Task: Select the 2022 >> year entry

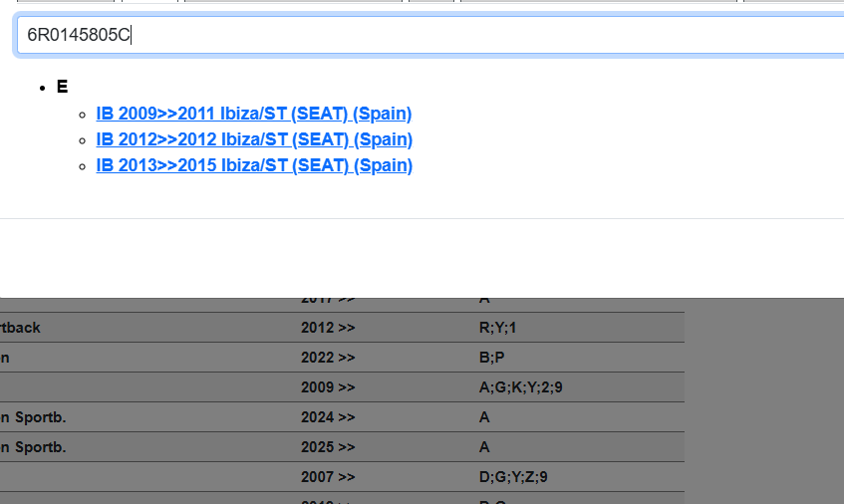Action: click(328, 358)
